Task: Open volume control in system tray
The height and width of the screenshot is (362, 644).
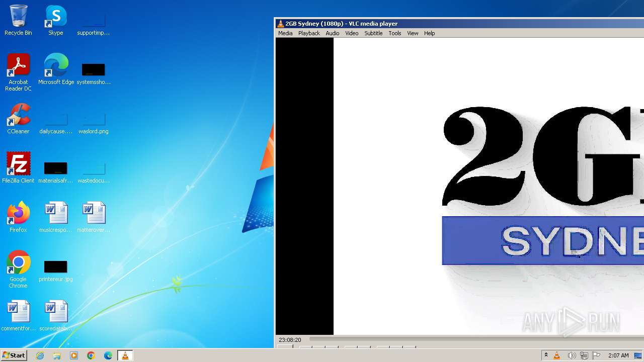Action: click(572, 355)
